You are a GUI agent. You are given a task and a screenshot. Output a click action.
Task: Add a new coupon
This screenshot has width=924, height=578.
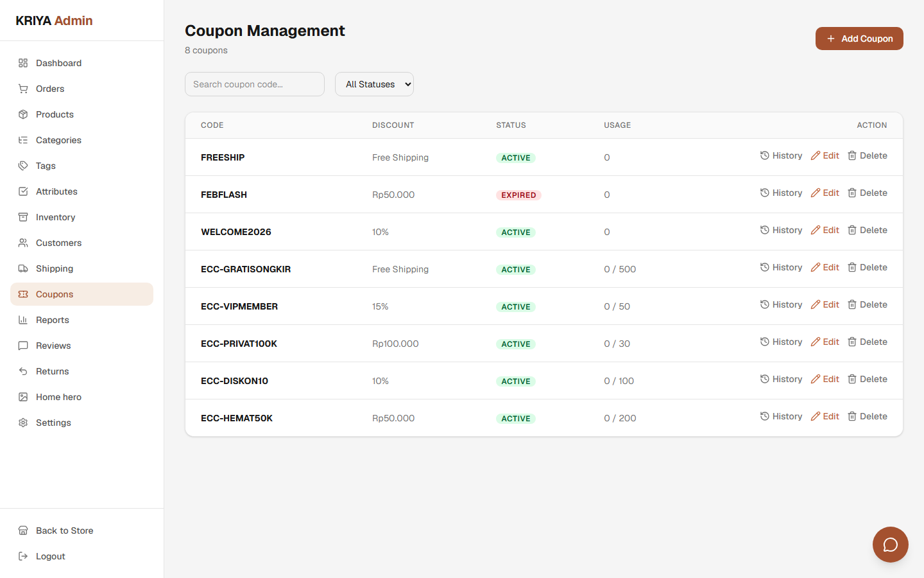point(859,39)
